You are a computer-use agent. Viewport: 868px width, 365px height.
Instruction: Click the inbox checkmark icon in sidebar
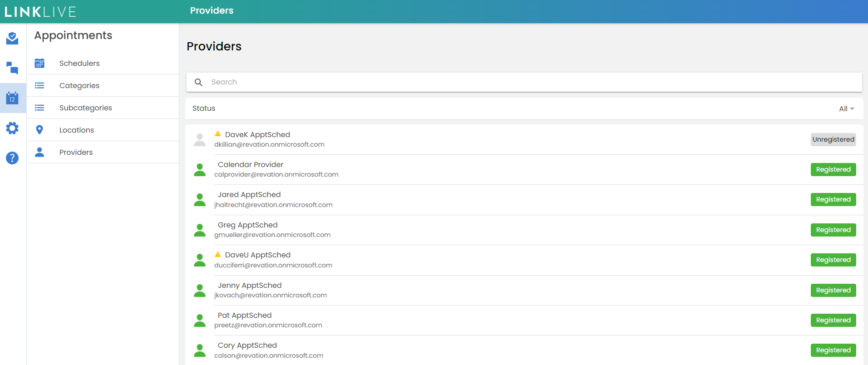pos(12,38)
